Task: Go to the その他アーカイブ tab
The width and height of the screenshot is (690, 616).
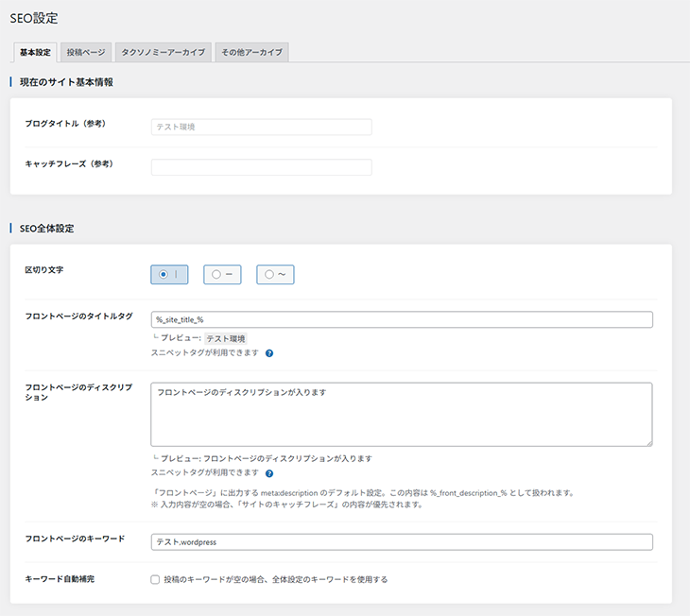Action: click(x=251, y=52)
